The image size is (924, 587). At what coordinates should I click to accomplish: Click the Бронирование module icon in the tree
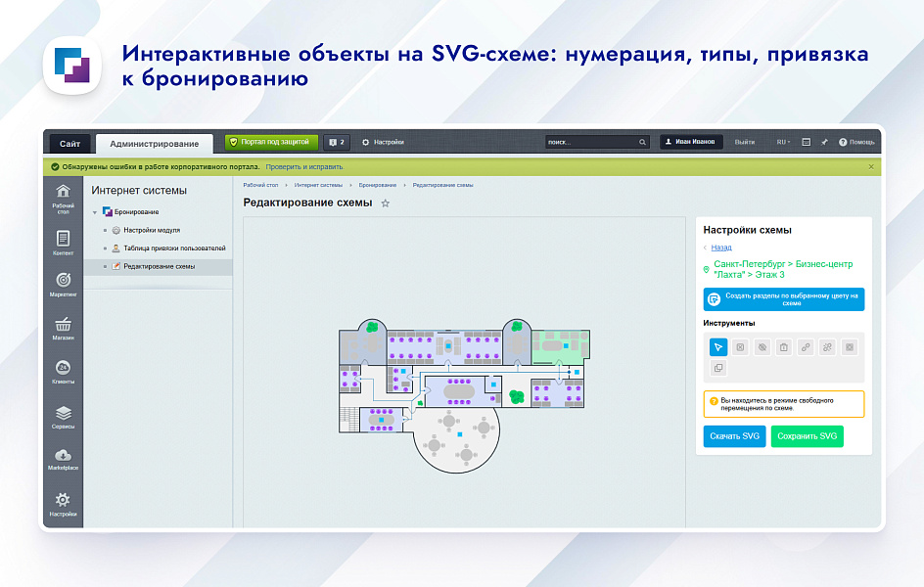108,211
